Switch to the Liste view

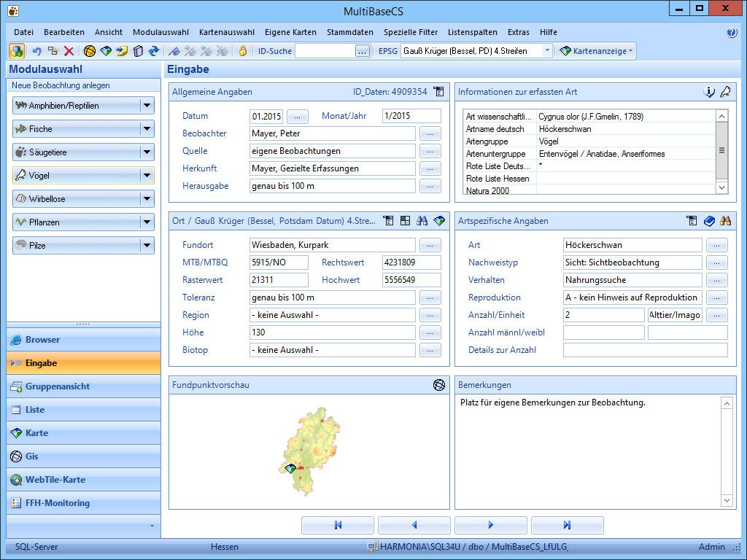83,410
